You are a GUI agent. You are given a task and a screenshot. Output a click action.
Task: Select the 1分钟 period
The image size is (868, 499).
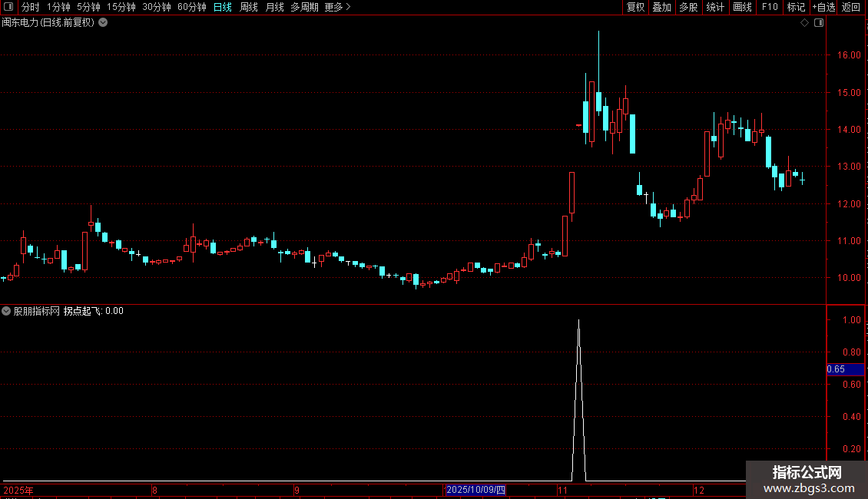(x=58, y=7)
